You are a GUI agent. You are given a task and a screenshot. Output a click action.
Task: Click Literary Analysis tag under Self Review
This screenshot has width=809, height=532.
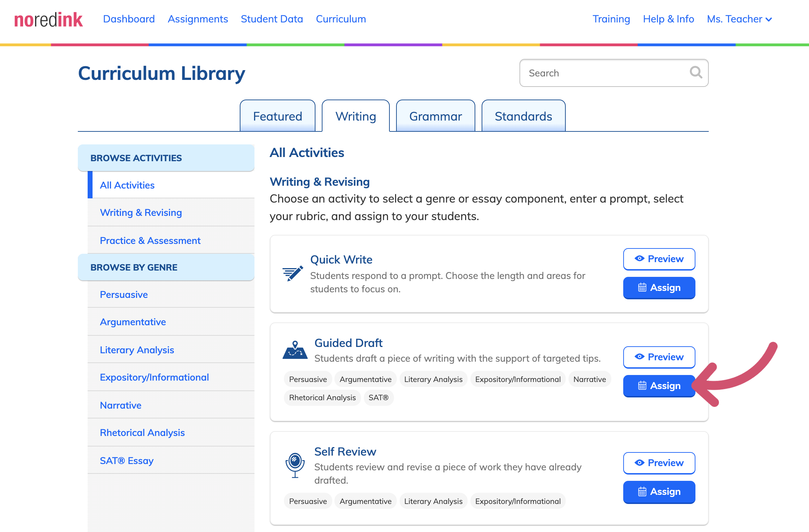(x=433, y=501)
